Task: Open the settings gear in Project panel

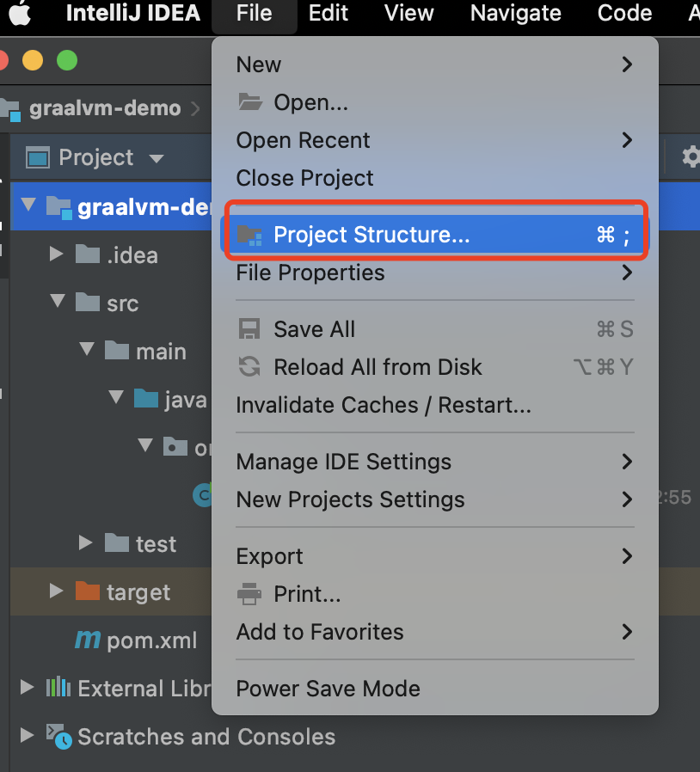Action: [x=691, y=157]
